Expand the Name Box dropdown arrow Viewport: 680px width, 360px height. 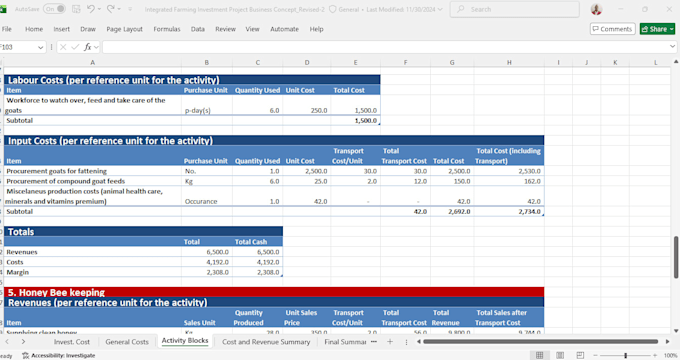[40, 47]
